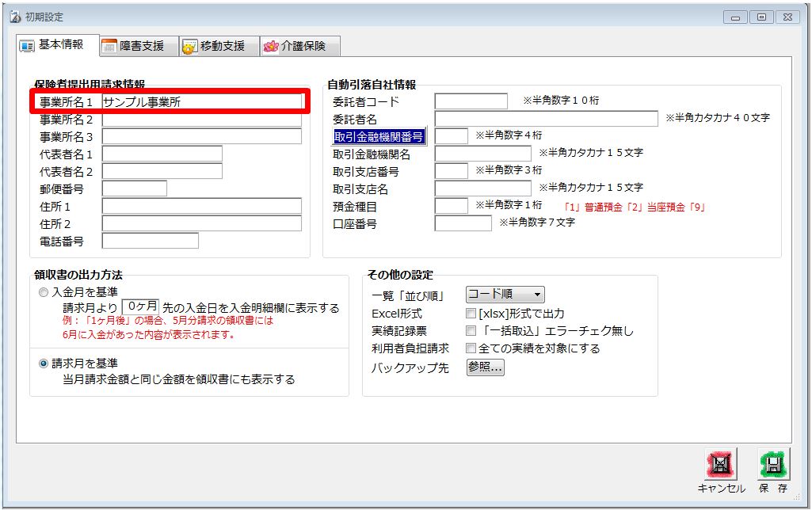
Task: Click the 口座番号 input box
Action: click(x=463, y=223)
